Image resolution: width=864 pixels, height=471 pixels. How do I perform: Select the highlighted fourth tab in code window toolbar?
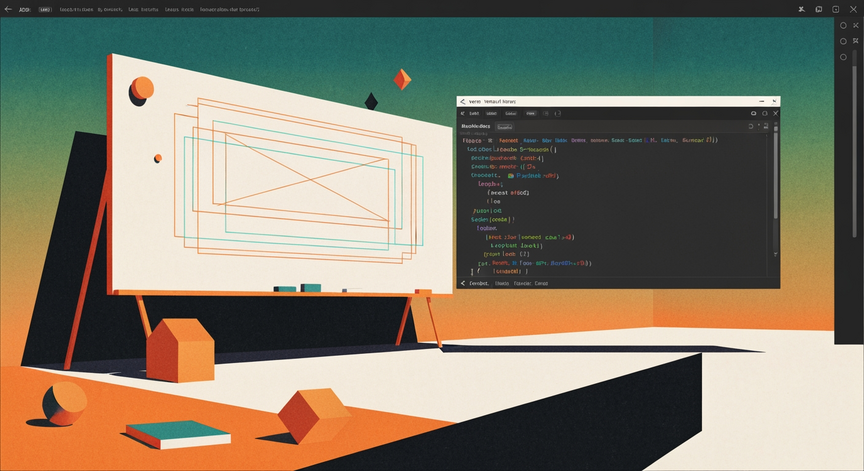pyautogui.click(x=531, y=113)
